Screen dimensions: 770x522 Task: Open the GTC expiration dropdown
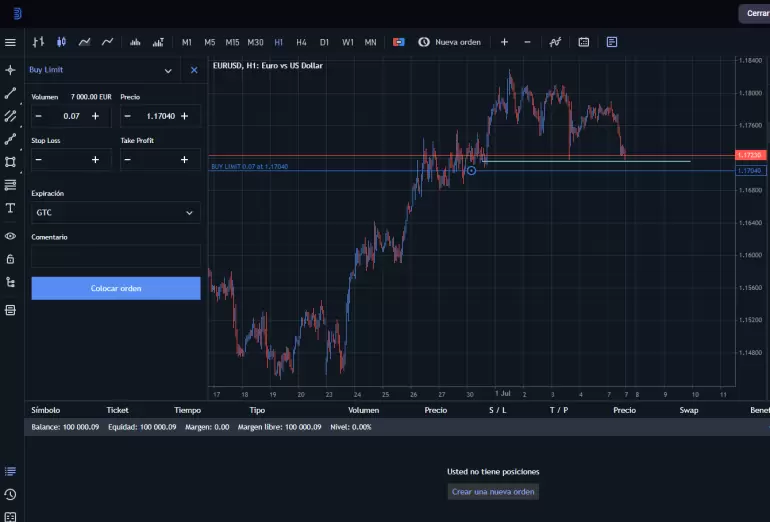click(x=115, y=213)
